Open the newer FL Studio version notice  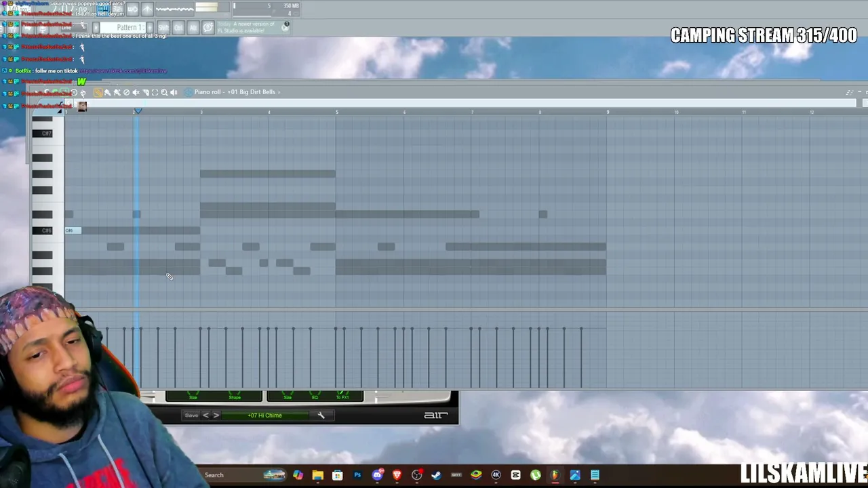(248, 28)
